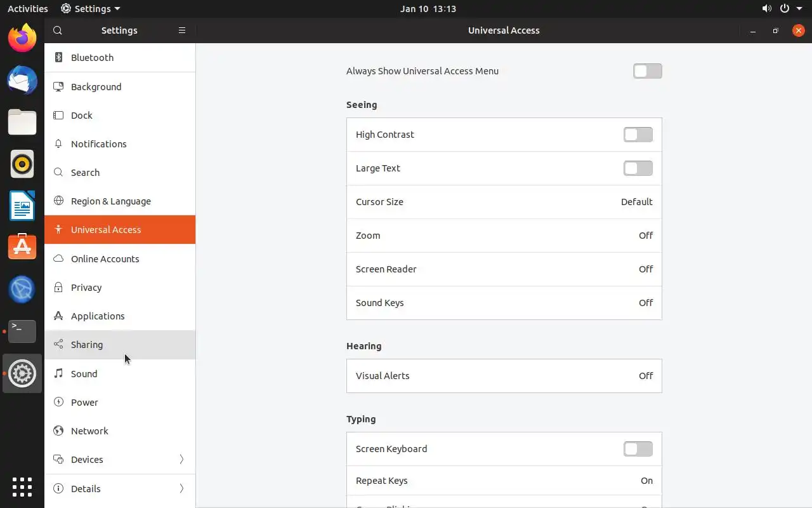Select Region & Language label

click(111, 201)
